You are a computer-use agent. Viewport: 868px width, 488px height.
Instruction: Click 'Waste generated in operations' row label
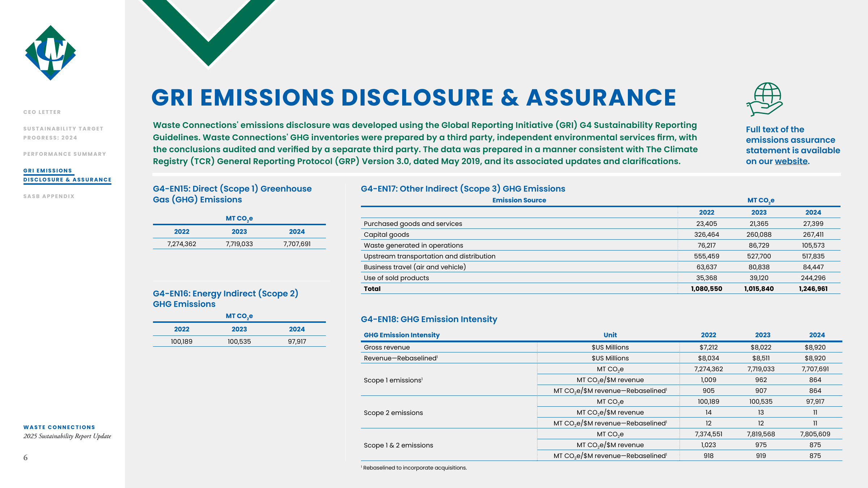(x=413, y=245)
